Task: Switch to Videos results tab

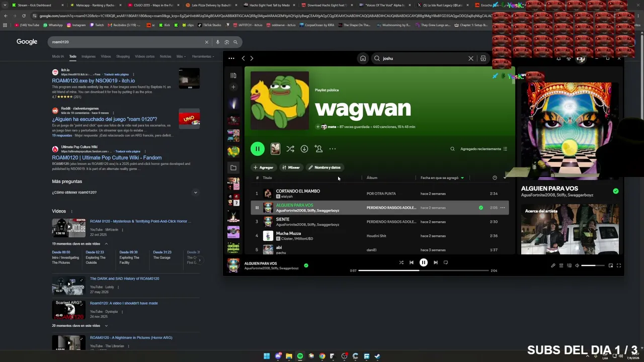Action: click(x=106, y=56)
